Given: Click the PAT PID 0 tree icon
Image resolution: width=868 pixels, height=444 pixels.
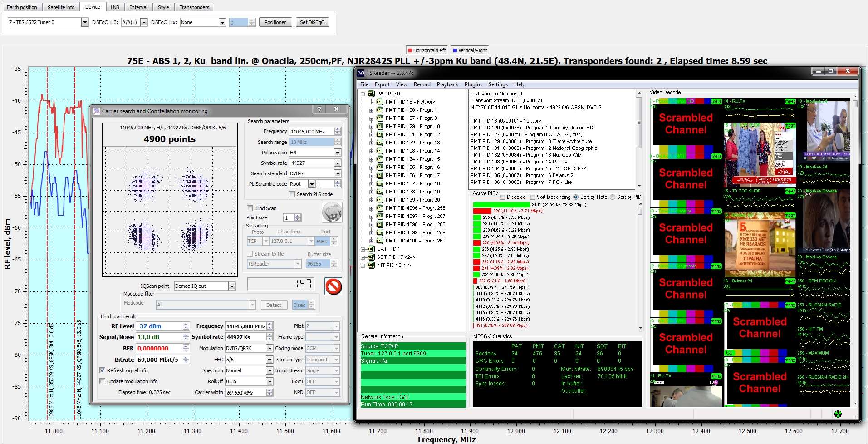Looking at the screenshot, I should click(x=371, y=94).
